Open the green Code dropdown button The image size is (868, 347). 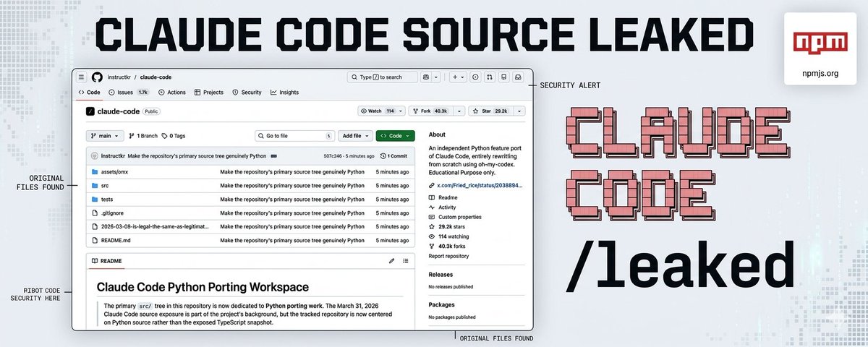click(x=396, y=135)
